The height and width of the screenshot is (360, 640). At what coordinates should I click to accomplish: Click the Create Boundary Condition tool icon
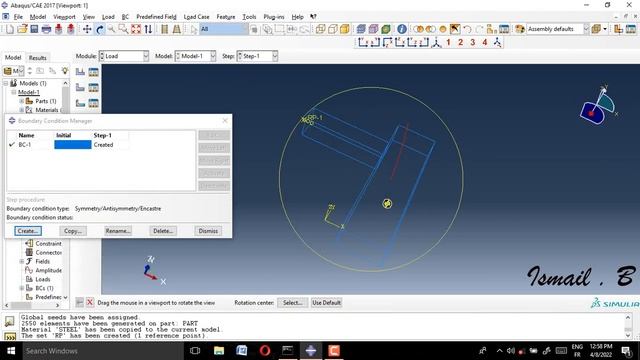80,87
